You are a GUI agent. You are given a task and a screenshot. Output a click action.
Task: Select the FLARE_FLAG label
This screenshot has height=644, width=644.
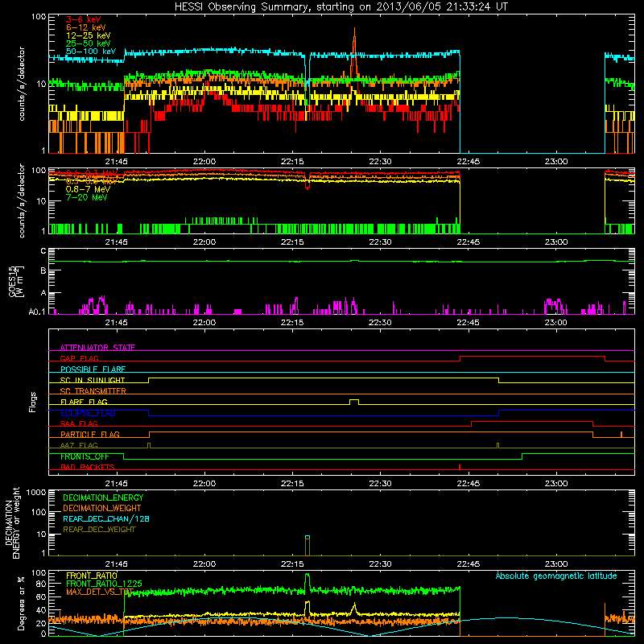pos(84,402)
